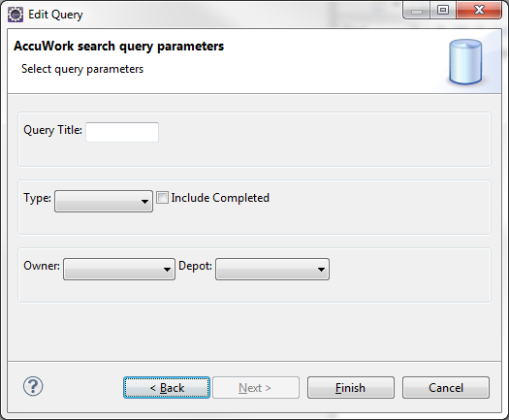Focus the Query Title text field

pyautogui.click(x=122, y=132)
